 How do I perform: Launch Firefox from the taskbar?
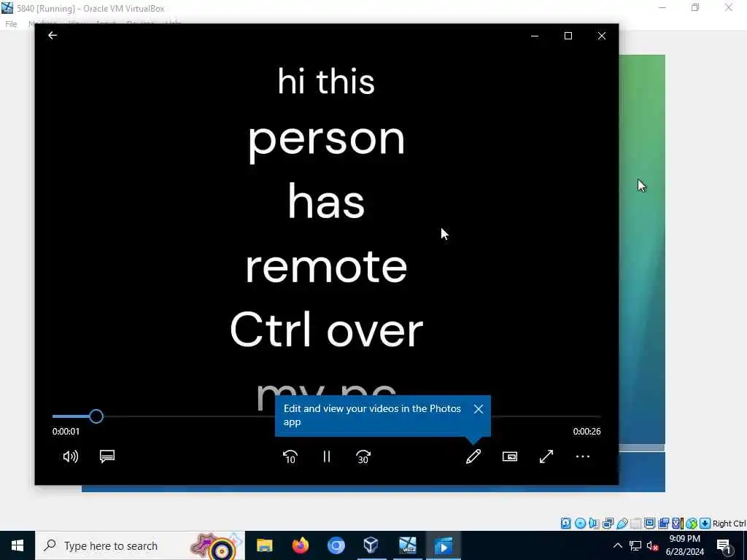(300, 545)
